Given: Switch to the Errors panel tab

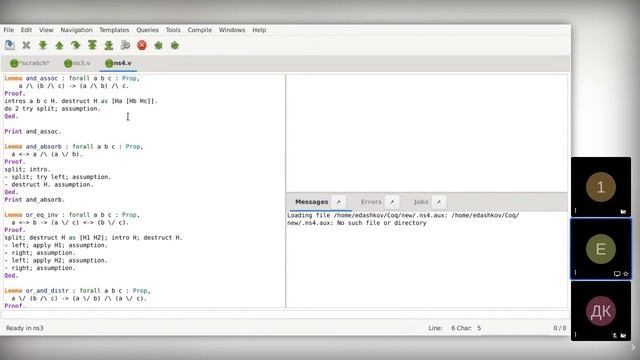Looking at the screenshot, I should [x=371, y=202].
